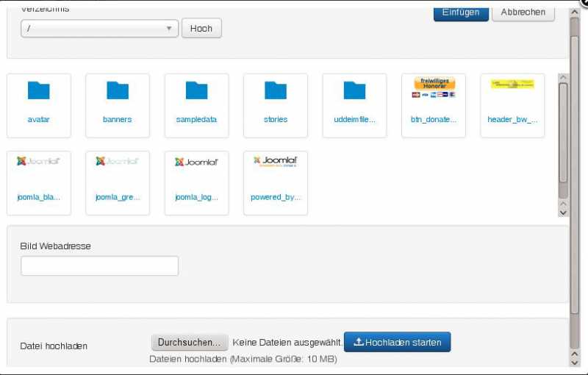Select the btn_donate image thumbnail
588x375 pixels.
click(434, 88)
